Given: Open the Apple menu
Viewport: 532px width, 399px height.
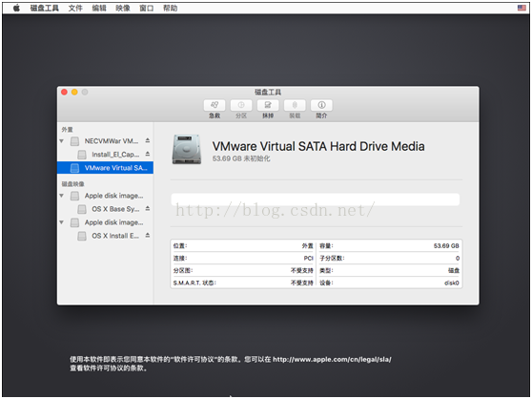Looking at the screenshot, I should 16,9.
